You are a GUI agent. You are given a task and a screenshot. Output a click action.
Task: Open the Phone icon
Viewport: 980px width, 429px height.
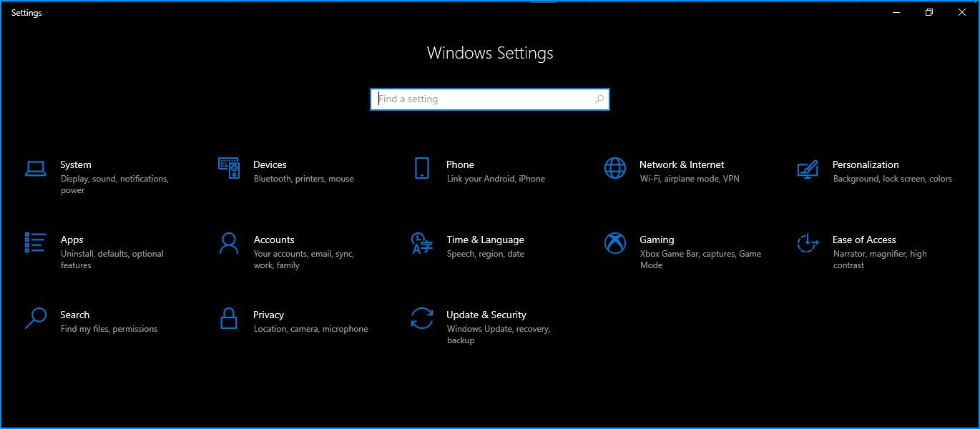[x=422, y=168]
